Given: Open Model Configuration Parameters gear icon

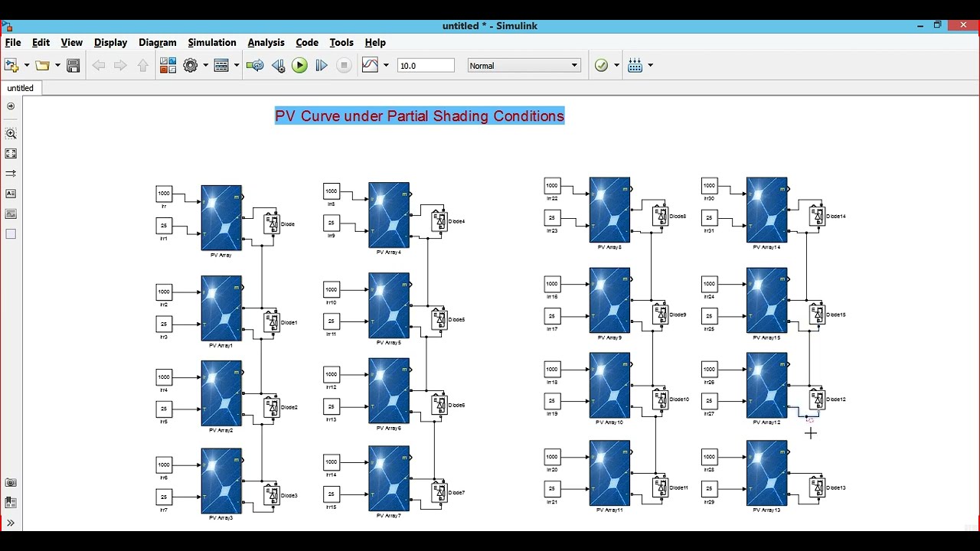Looking at the screenshot, I should (191, 66).
